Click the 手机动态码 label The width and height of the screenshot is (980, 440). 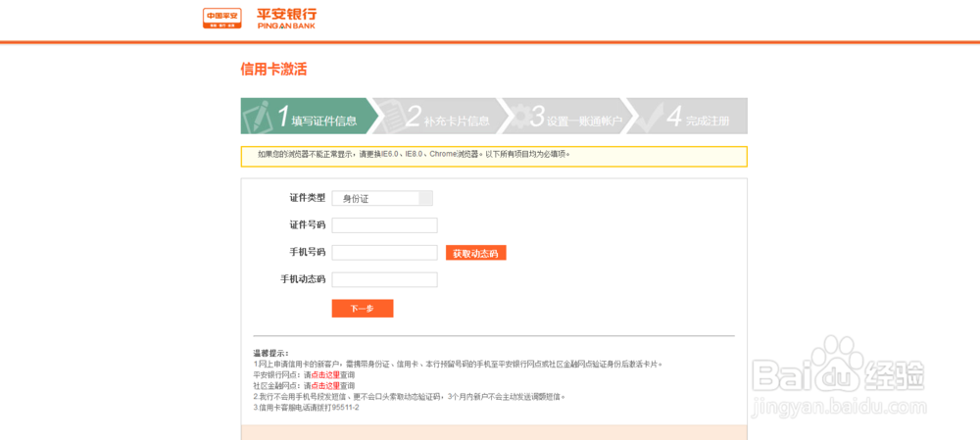pos(303,279)
